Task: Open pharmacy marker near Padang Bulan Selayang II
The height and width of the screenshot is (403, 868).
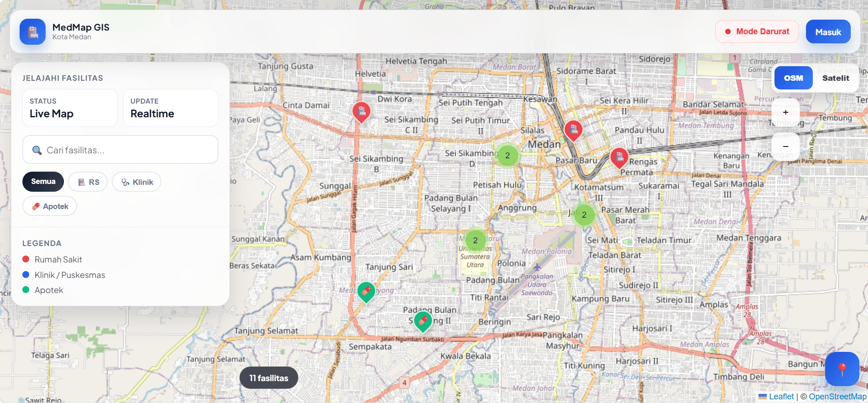Action: [423, 321]
